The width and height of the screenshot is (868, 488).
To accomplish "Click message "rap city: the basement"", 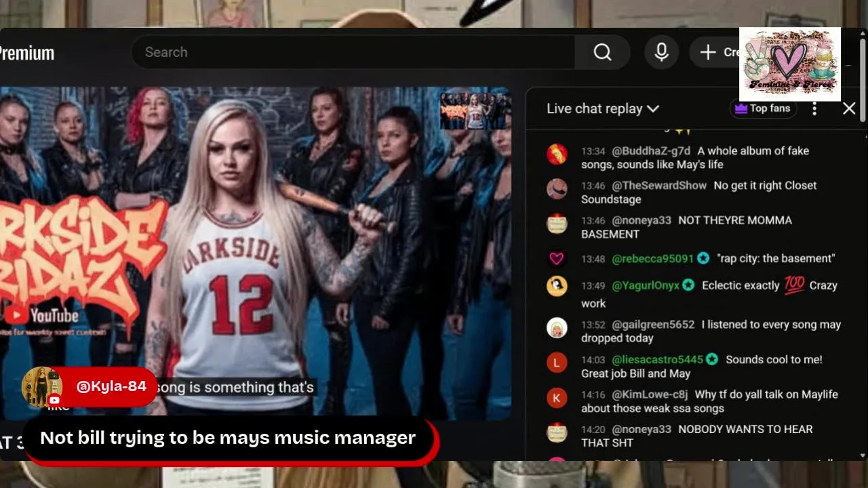I will (x=776, y=258).
